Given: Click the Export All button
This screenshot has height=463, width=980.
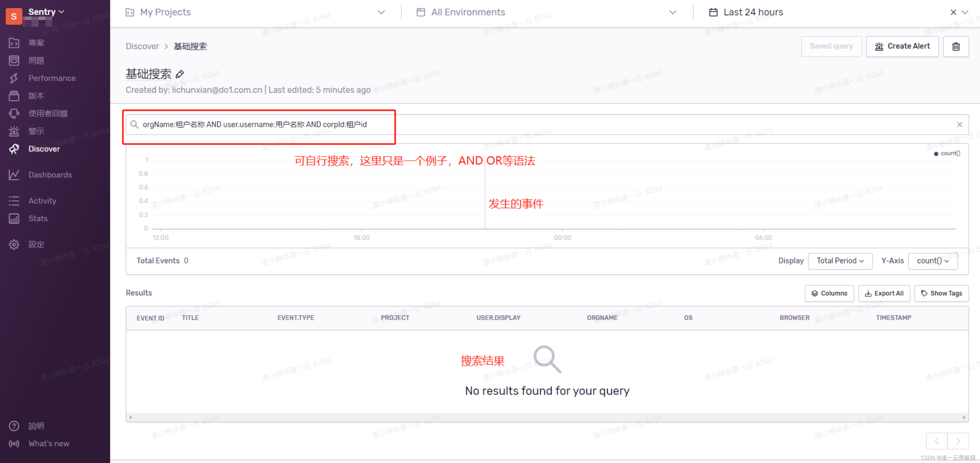Looking at the screenshot, I should coord(884,293).
